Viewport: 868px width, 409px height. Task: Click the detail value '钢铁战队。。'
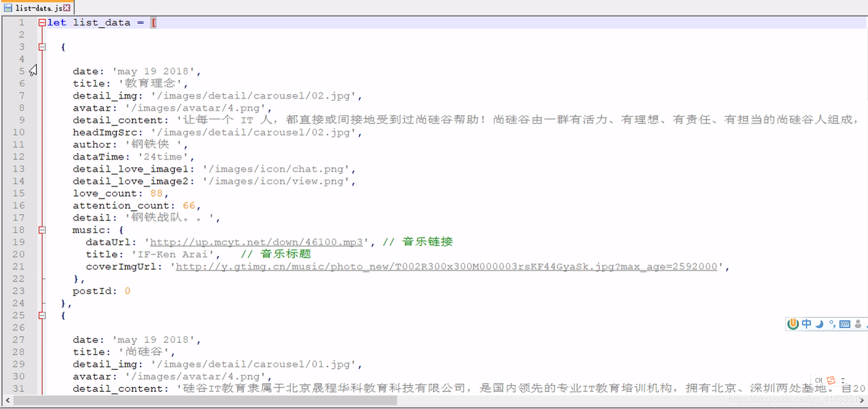pyautogui.click(x=169, y=218)
